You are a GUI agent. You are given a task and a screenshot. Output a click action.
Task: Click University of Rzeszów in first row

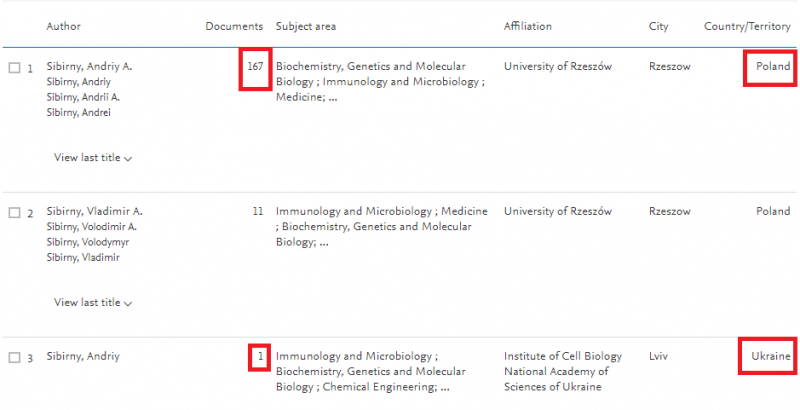(558, 66)
